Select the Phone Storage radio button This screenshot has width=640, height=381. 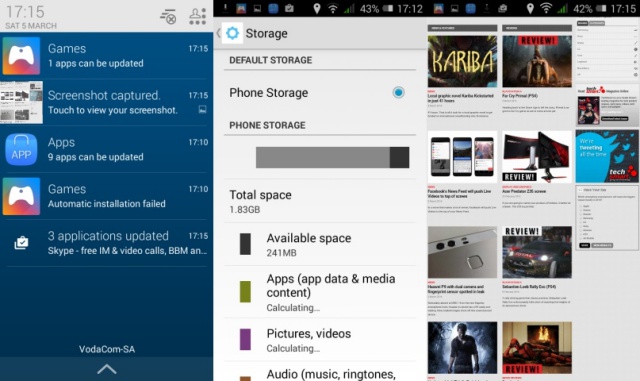pyautogui.click(x=398, y=93)
